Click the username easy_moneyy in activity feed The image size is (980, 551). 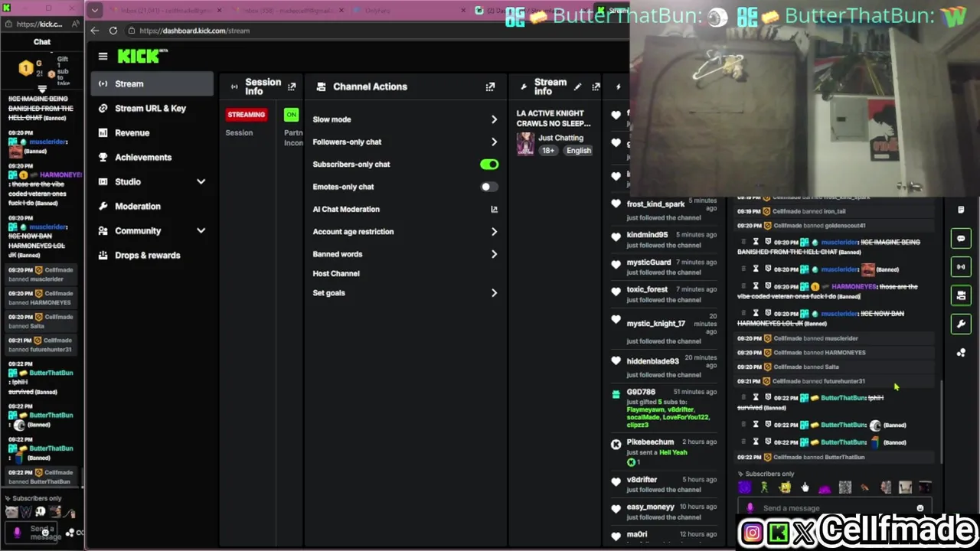[651, 507]
